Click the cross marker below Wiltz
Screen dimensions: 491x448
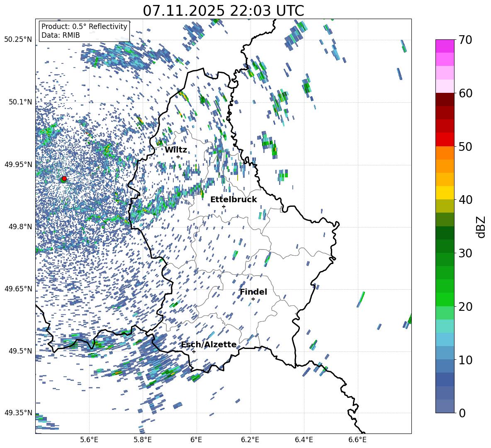(x=178, y=157)
